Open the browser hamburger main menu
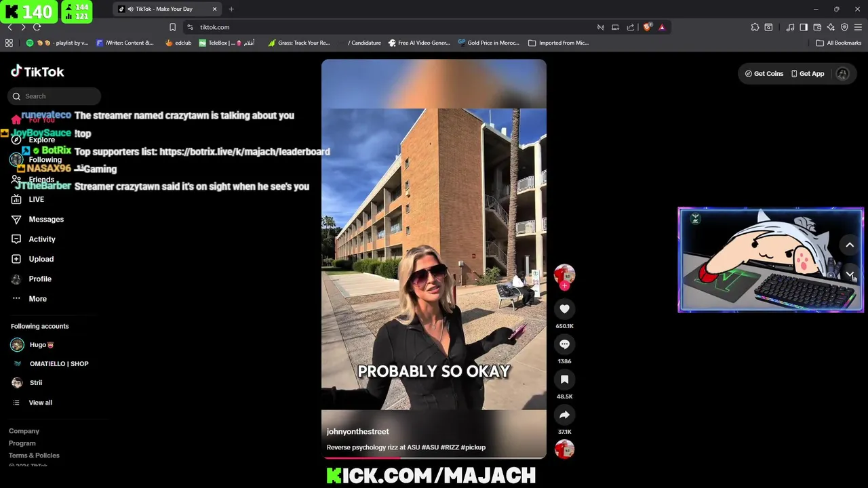Image resolution: width=868 pixels, height=488 pixels. click(x=858, y=27)
